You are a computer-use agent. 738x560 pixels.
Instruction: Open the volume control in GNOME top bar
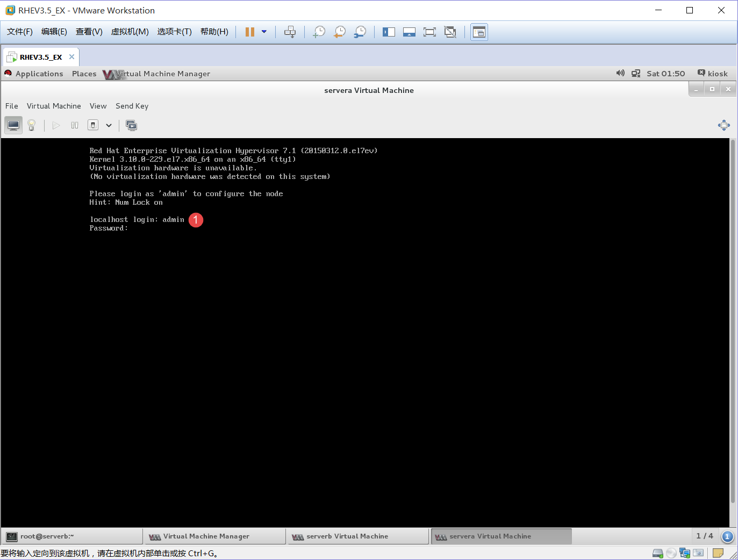(620, 73)
